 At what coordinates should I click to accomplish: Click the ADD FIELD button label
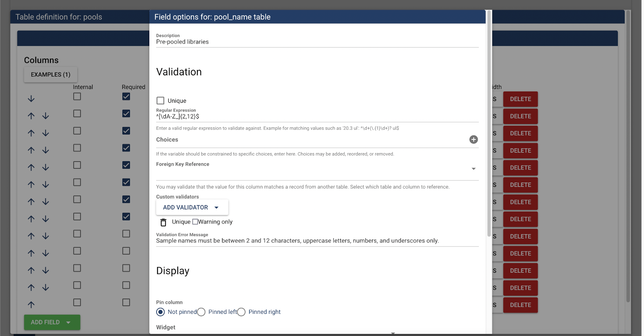click(45, 322)
